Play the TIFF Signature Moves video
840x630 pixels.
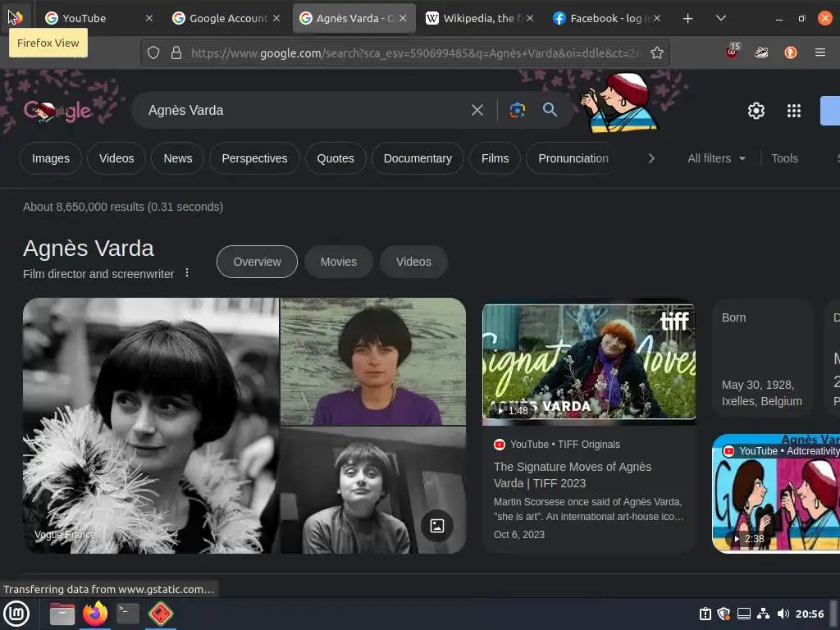click(589, 362)
